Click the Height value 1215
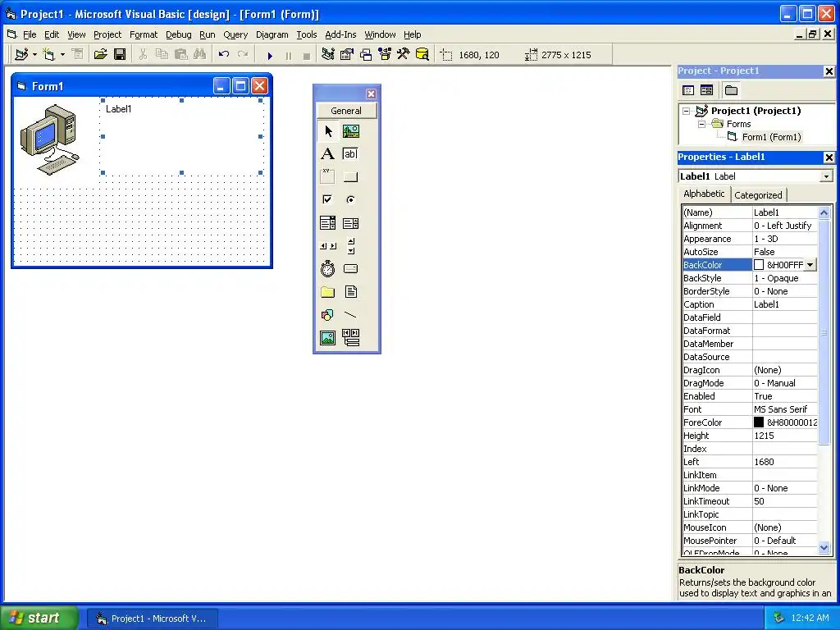This screenshot has width=840, height=630. [764, 436]
